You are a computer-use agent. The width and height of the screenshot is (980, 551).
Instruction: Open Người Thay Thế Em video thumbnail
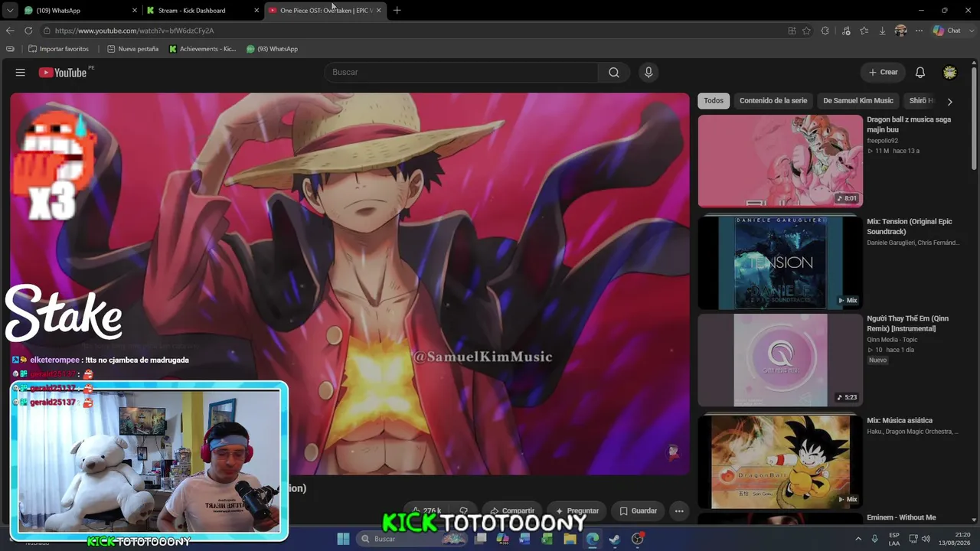(x=780, y=360)
